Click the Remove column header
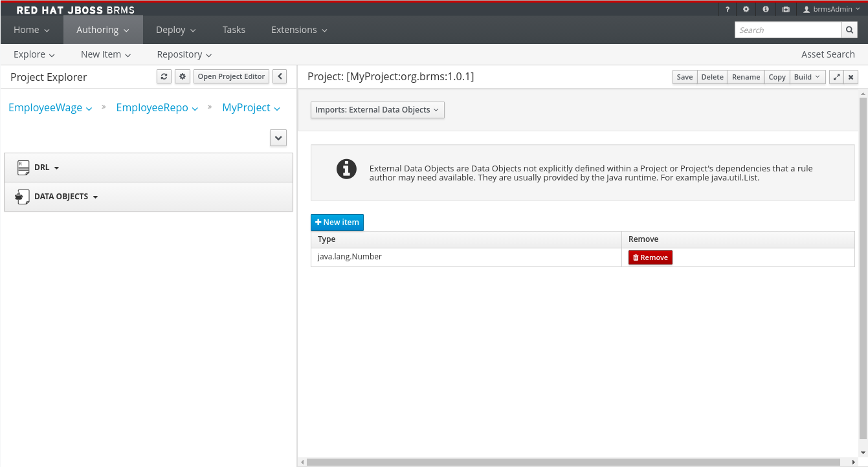The width and height of the screenshot is (868, 467). 738,239
